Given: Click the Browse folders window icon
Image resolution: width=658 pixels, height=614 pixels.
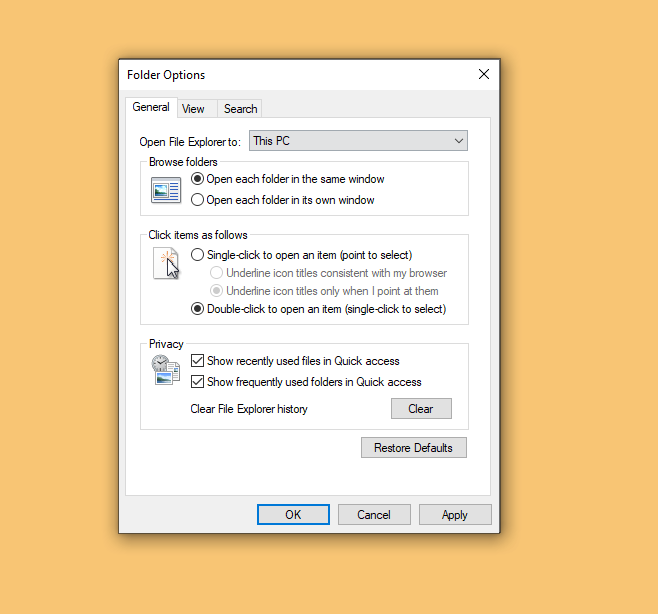Looking at the screenshot, I should (x=166, y=190).
